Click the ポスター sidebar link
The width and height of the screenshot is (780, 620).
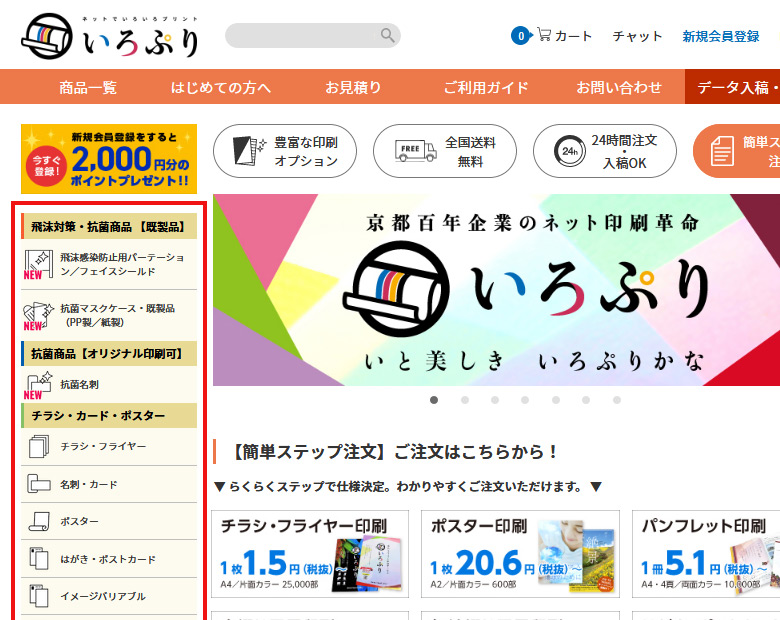pyautogui.click(x=80, y=521)
